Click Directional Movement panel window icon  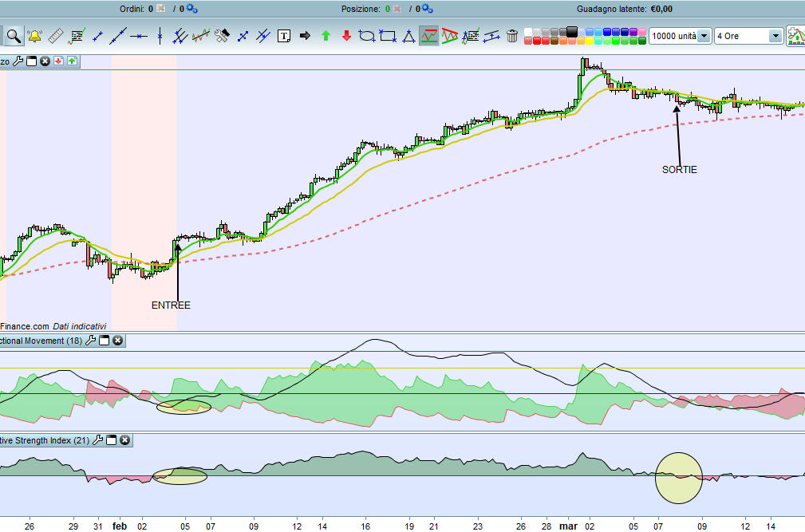[x=105, y=340]
